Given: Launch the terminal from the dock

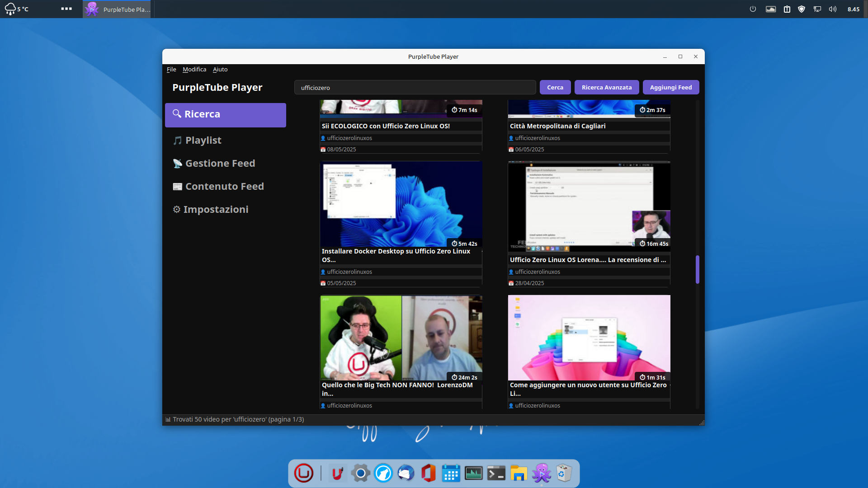Looking at the screenshot, I should (496, 474).
